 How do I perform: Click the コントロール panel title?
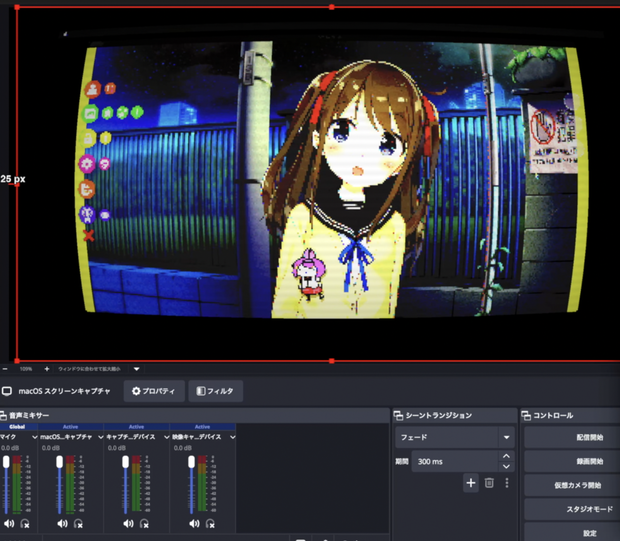(553, 415)
